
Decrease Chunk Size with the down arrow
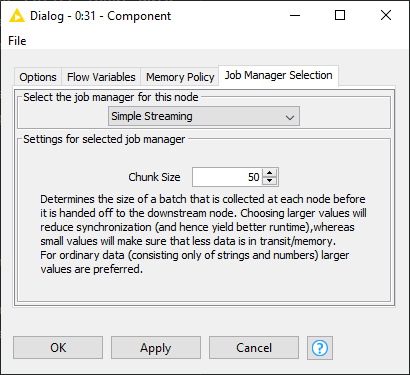pyautogui.click(x=270, y=181)
